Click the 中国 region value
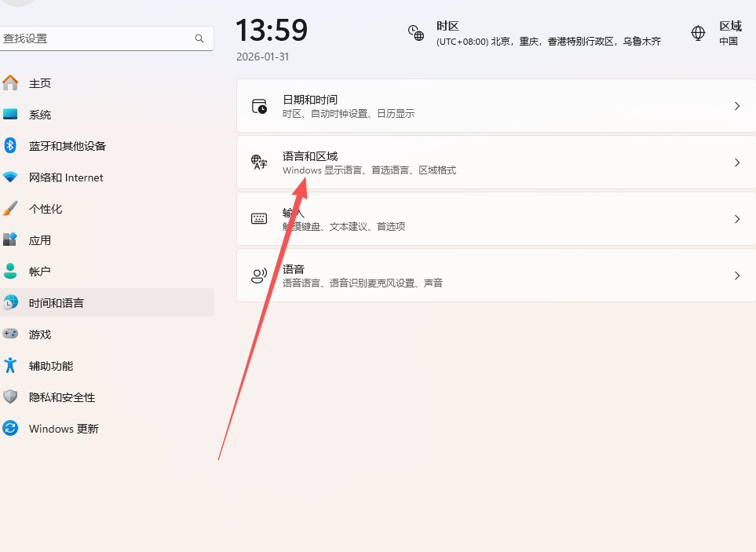This screenshot has height=552, width=756. pyautogui.click(x=729, y=42)
